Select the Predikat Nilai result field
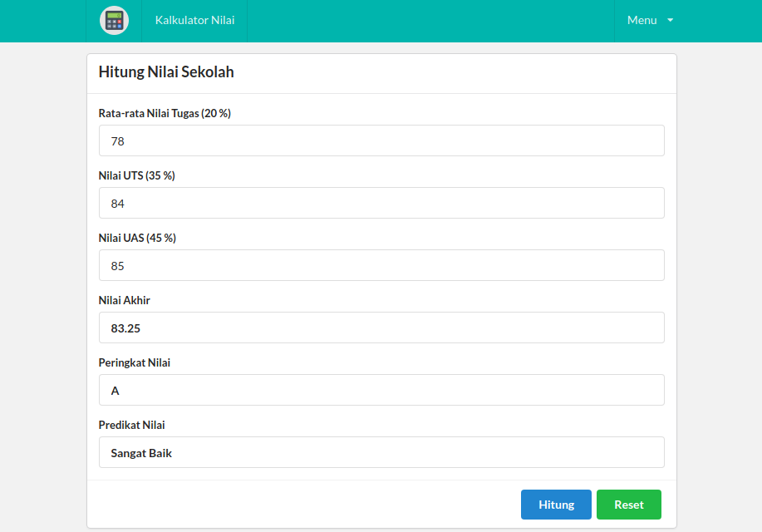The image size is (762, 532). (381, 452)
